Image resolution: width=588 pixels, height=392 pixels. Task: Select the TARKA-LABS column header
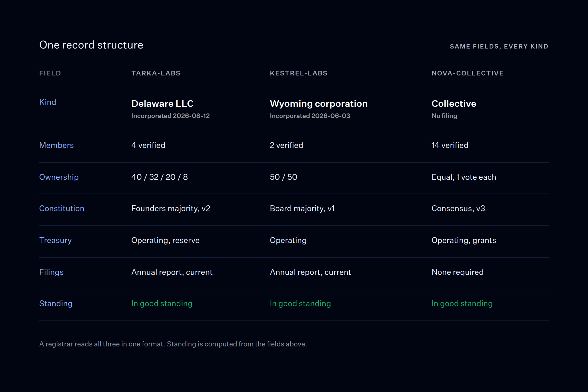[156, 73]
